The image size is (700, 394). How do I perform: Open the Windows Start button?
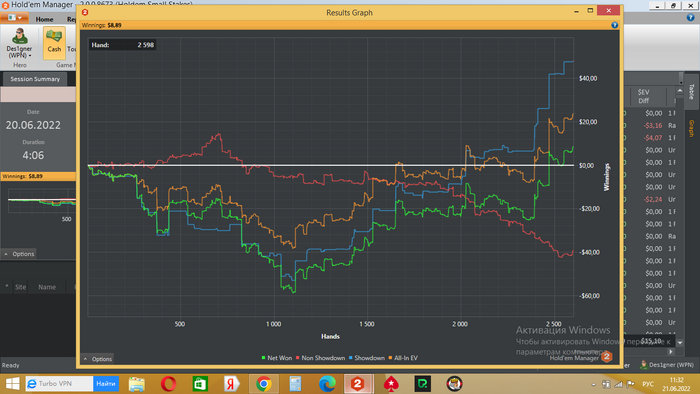click(x=12, y=384)
